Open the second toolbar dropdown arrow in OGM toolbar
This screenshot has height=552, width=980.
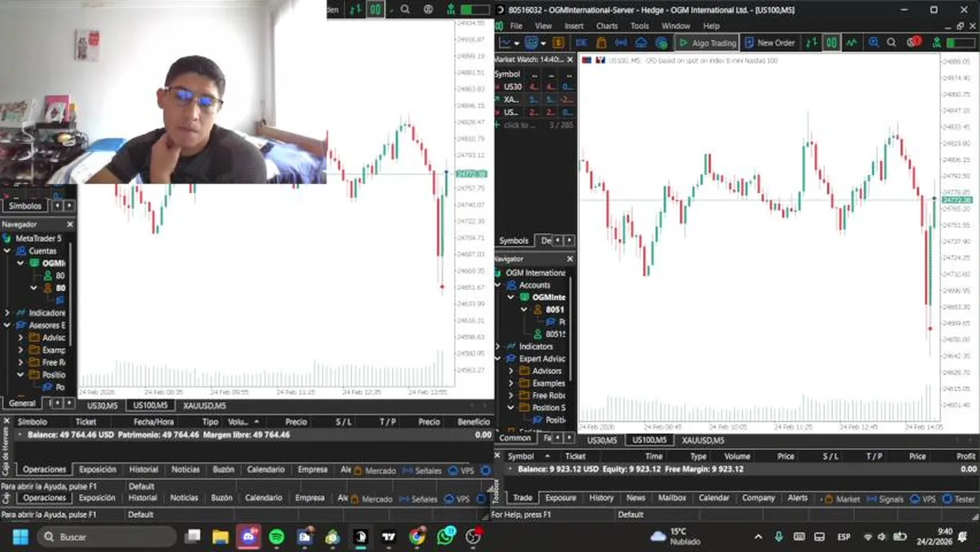[544, 44]
